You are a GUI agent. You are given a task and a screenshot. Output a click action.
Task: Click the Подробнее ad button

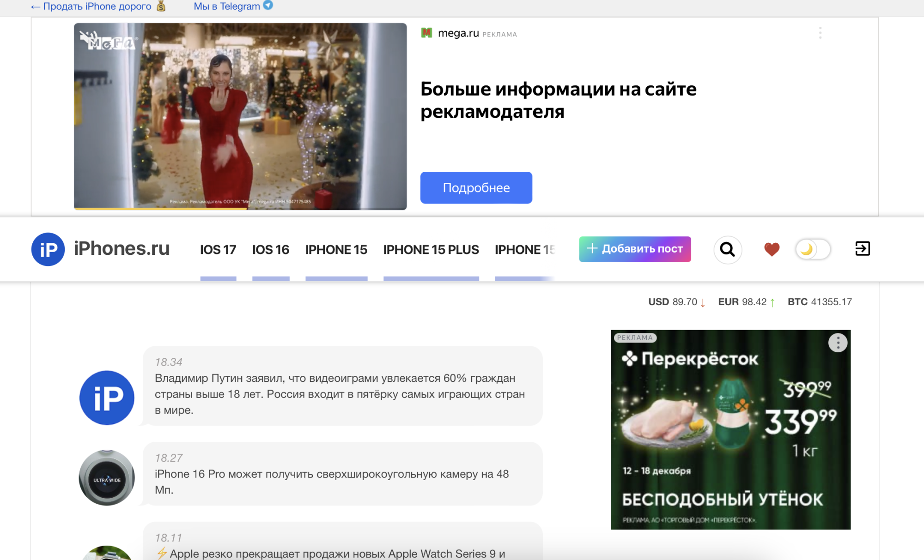click(476, 187)
